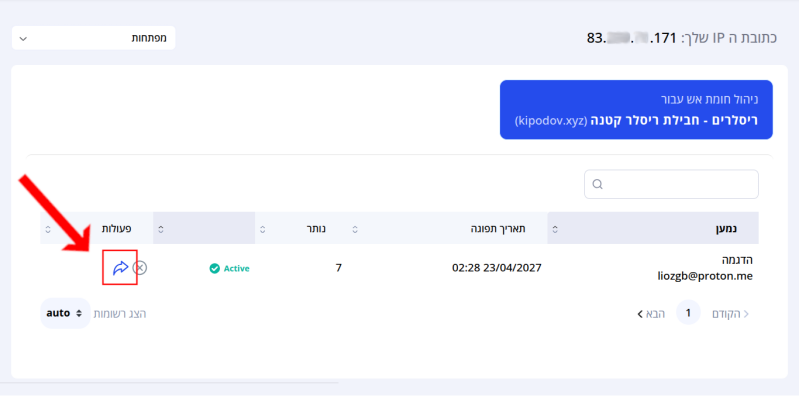Screen dimensions: 799x413
Task: Sort by the נמען column header
Action: (653, 228)
